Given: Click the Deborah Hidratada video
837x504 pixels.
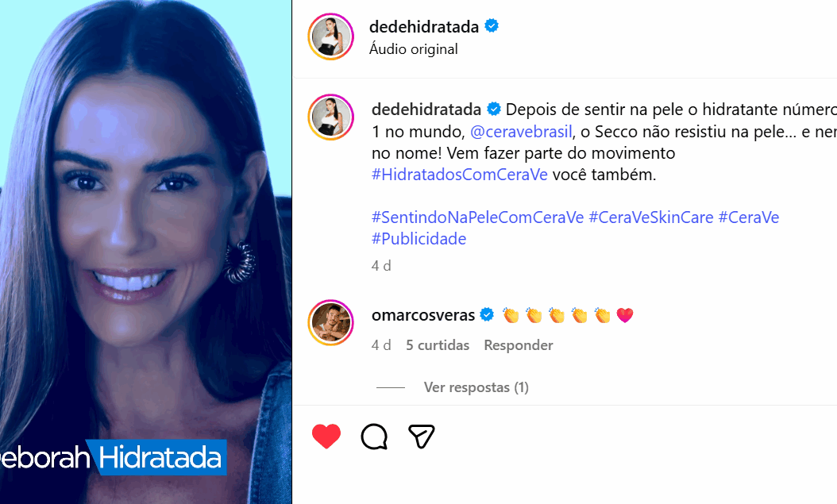Looking at the screenshot, I should click(146, 252).
